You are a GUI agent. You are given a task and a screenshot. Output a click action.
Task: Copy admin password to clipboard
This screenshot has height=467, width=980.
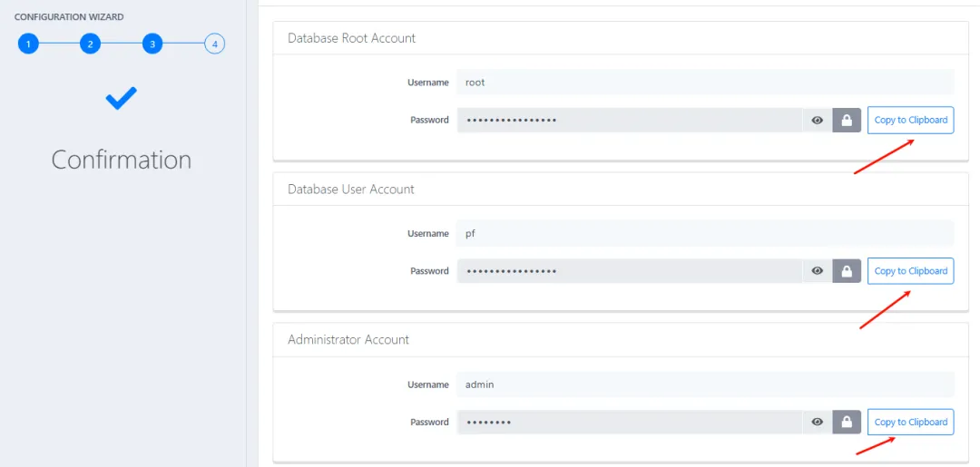pyautogui.click(x=910, y=422)
